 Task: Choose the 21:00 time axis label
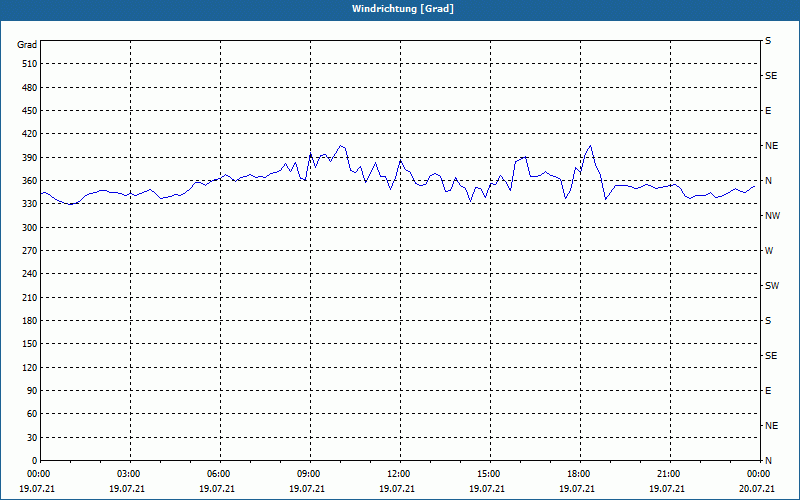coord(669,474)
